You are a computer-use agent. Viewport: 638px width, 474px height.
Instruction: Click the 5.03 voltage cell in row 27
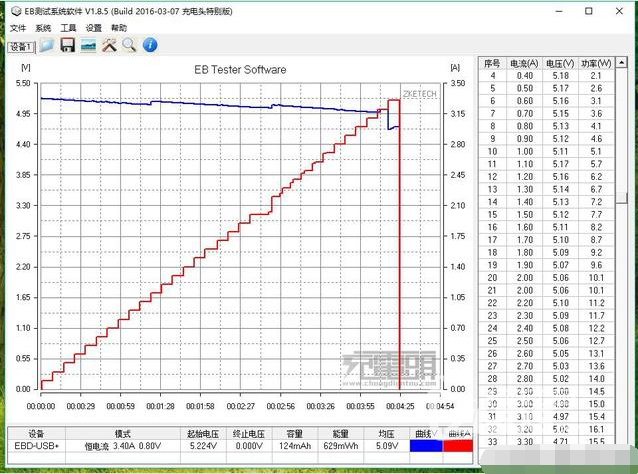(560, 366)
